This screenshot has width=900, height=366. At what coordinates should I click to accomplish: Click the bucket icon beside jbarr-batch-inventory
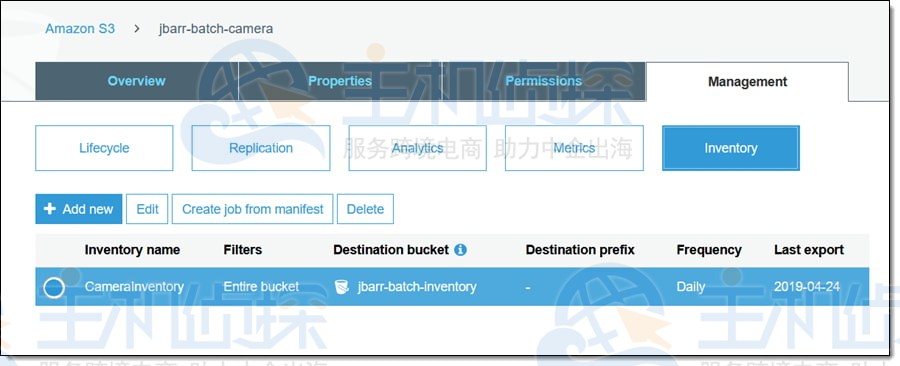(342, 287)
